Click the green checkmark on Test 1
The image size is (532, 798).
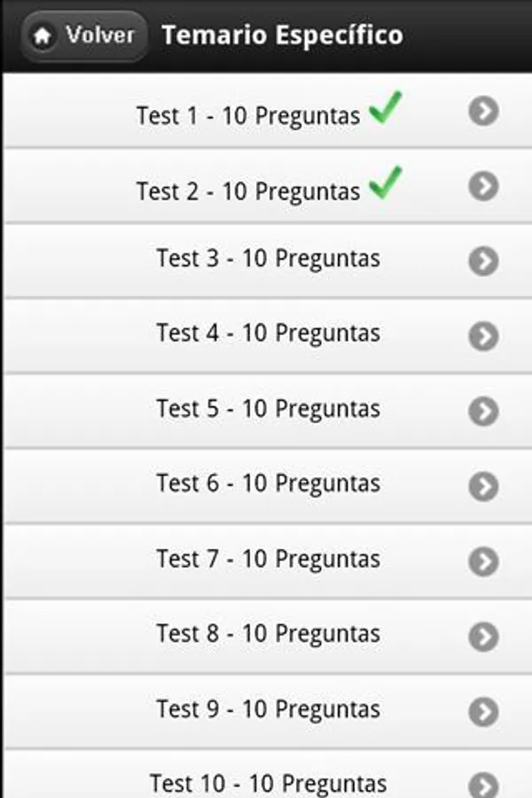[386, 107]
